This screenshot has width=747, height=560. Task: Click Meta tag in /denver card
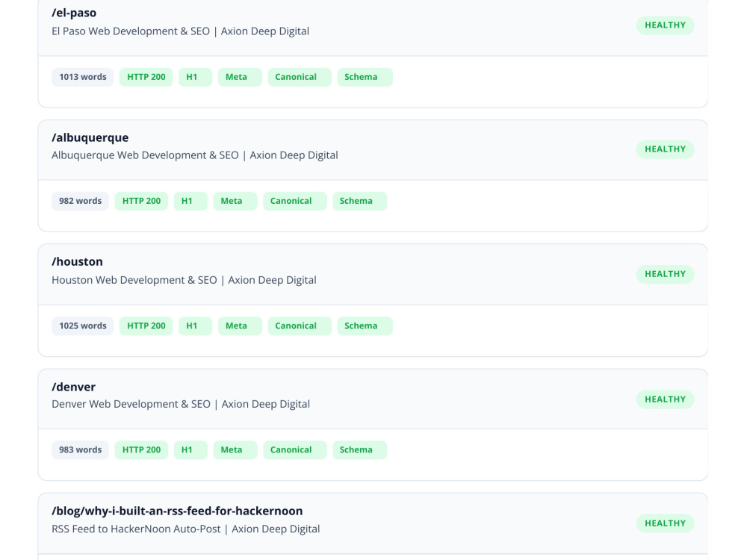235,450
